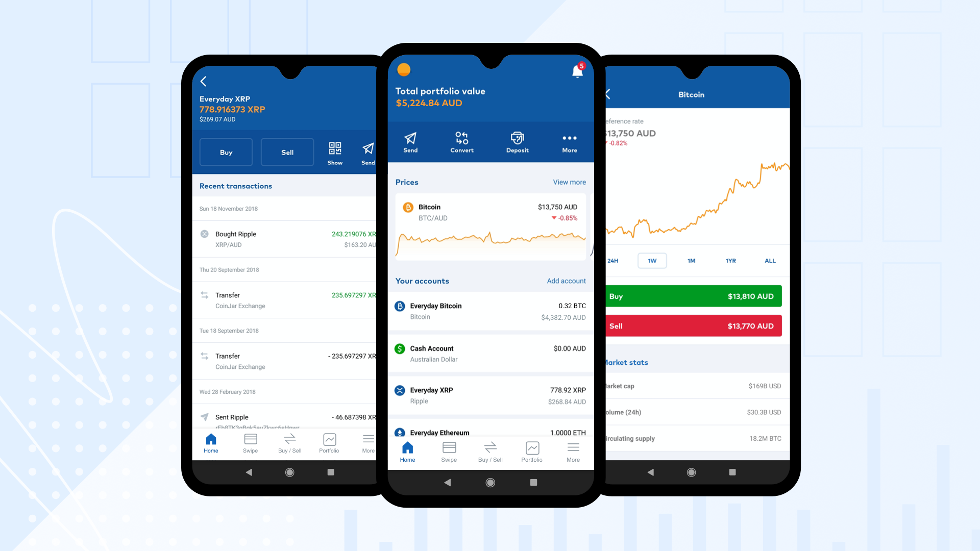Select the 1W timeframe toggle for Bitcoin

click(x=651, y=260)
